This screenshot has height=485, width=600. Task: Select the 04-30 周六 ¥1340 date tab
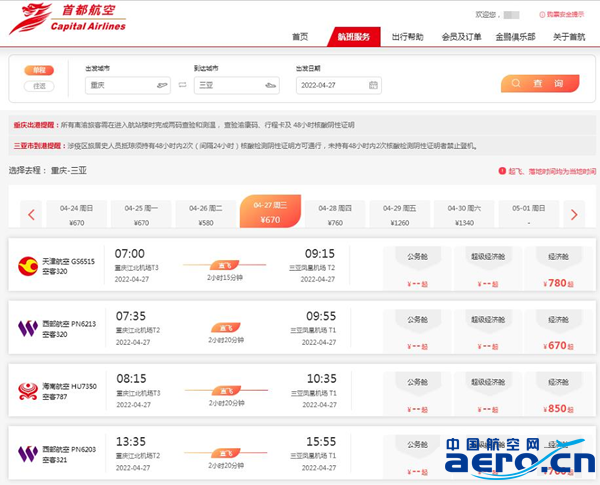pos(465,215)
